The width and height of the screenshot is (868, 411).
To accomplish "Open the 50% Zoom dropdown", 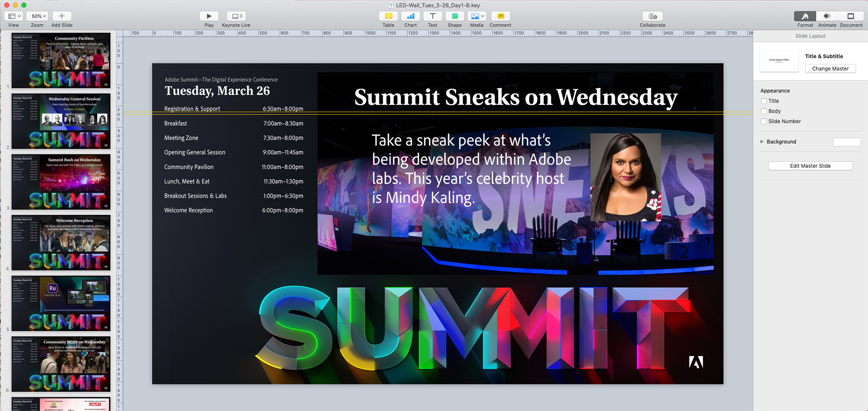I will [x=37, y=16].
